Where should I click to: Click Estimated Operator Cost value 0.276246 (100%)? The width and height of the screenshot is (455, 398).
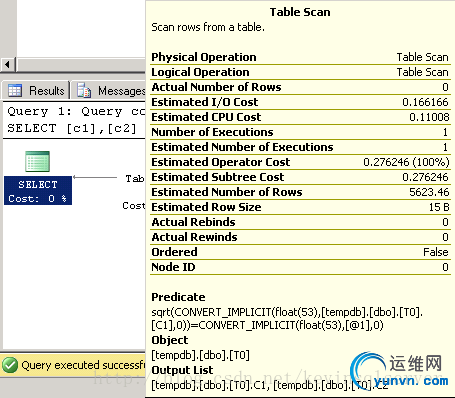point(406,162)
